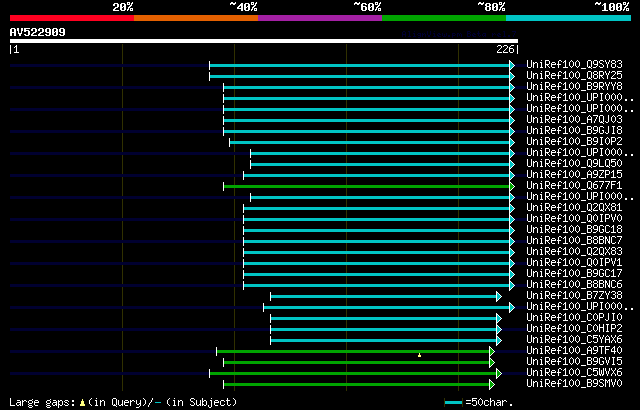
Task: Select the UniRef100_A9TF40 label
Action: click(x=574, y=351)
